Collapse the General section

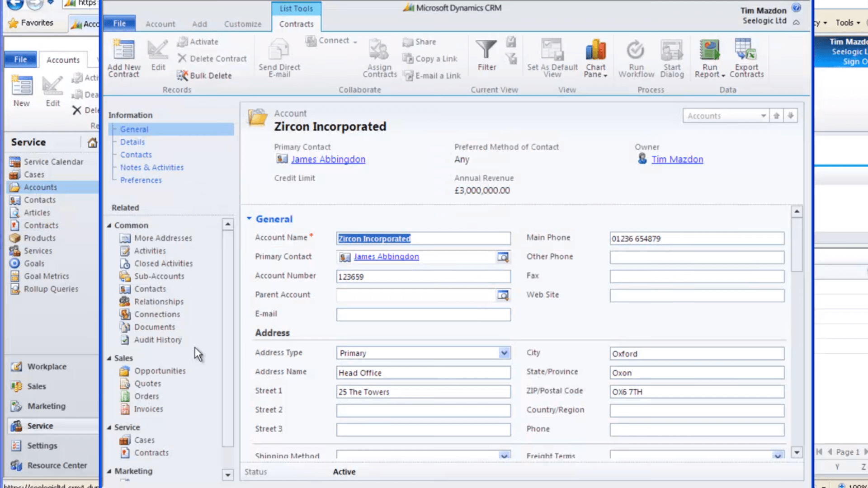click(x=249, y=218)
